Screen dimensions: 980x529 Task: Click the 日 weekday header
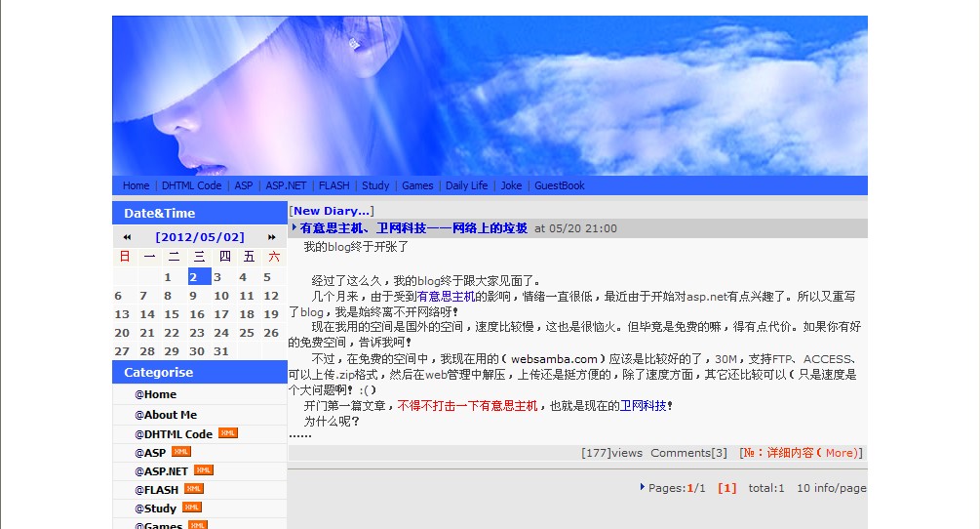coord(125,257)
